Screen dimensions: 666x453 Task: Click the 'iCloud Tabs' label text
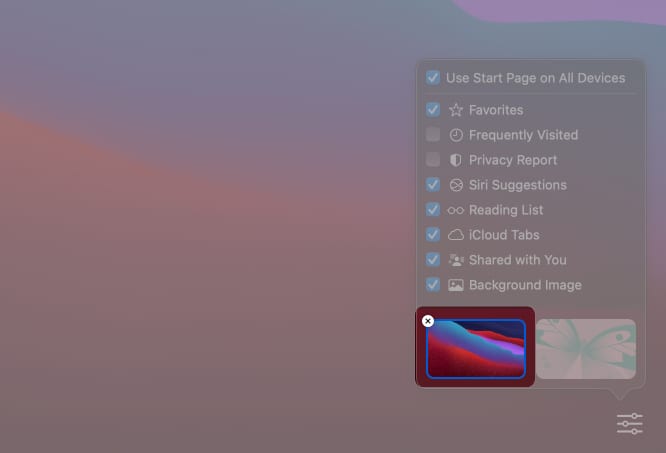[504, 235]
